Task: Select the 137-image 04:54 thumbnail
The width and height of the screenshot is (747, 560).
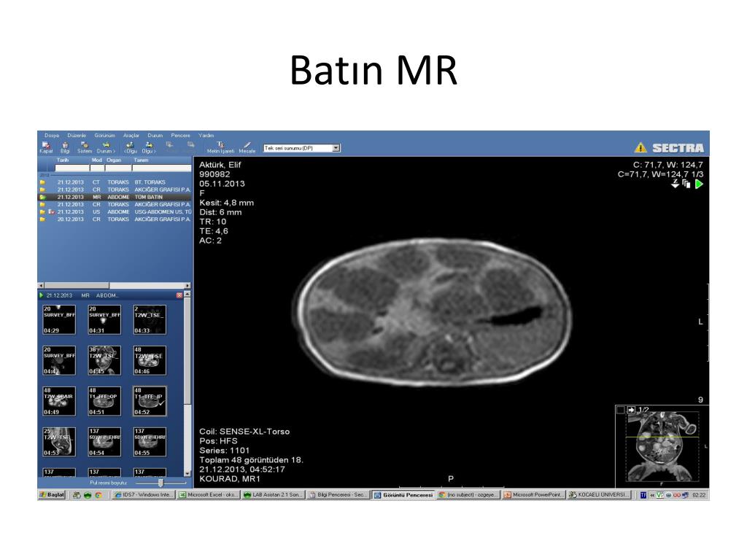Action: click(x=104, y=442)
